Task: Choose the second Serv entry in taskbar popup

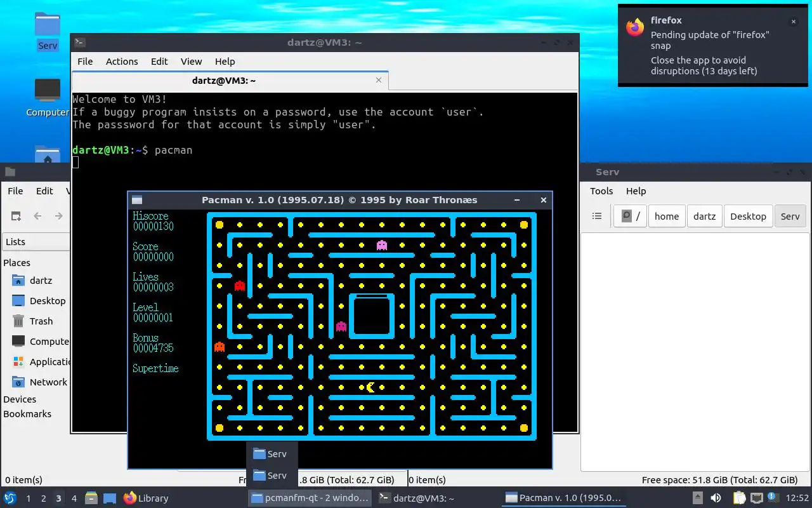Action: tap(271, 476)
